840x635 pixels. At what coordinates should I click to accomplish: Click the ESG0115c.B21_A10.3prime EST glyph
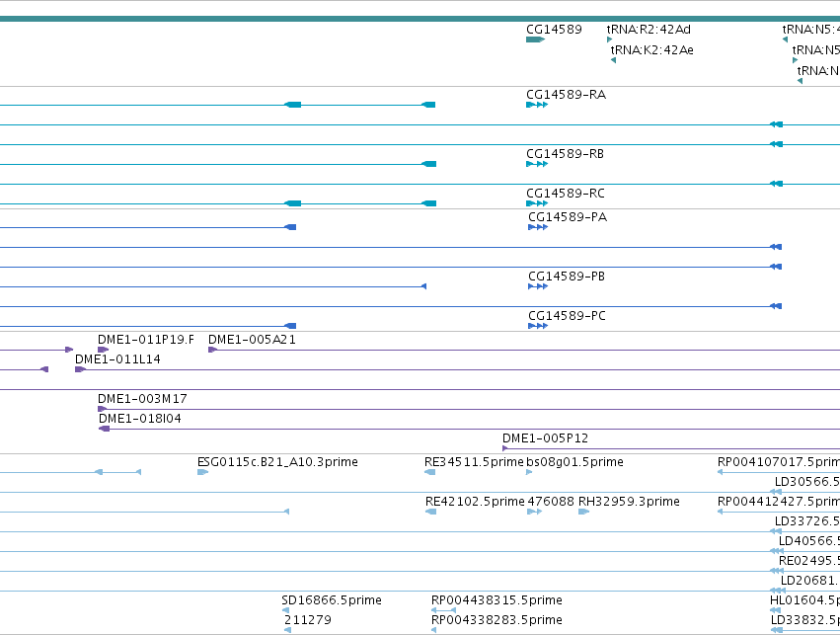[202, 472]
